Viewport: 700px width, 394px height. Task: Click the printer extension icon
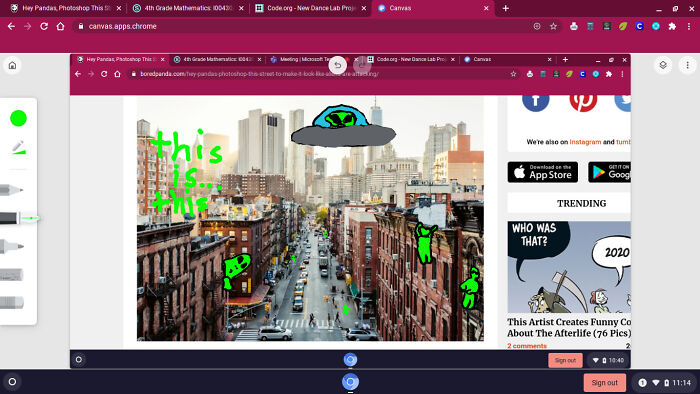pos(574,26)
